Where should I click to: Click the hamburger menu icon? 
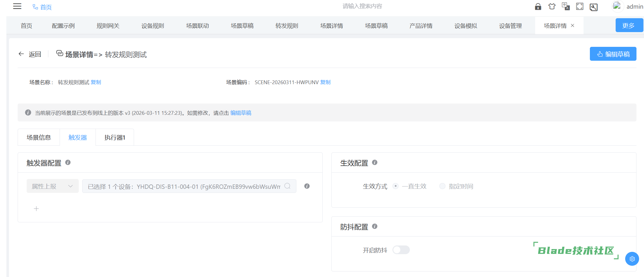pyautogui.click(x=17, y=6)
